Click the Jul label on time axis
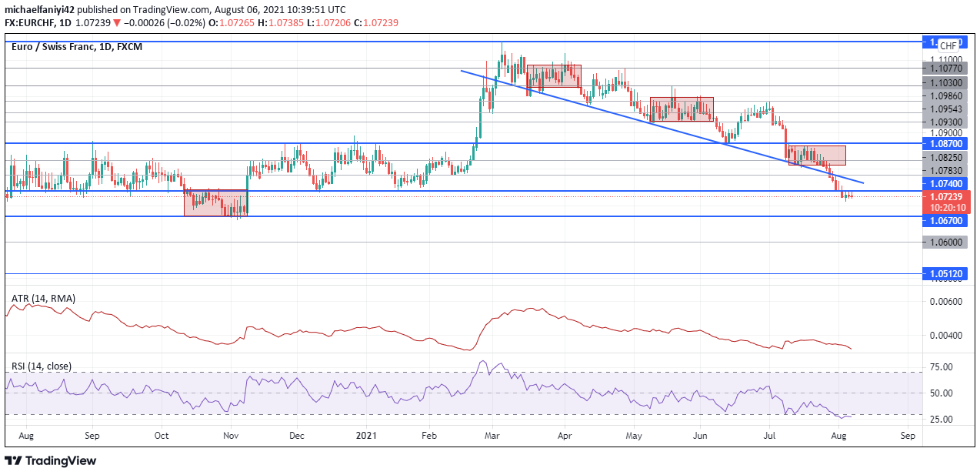Screen dimensions: 980x475 point(770,436)
